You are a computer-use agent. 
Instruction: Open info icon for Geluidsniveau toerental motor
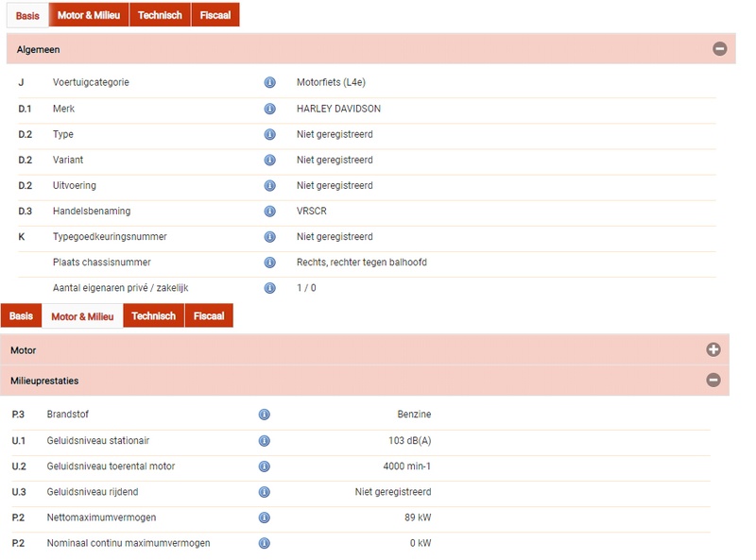click(264, 467)
